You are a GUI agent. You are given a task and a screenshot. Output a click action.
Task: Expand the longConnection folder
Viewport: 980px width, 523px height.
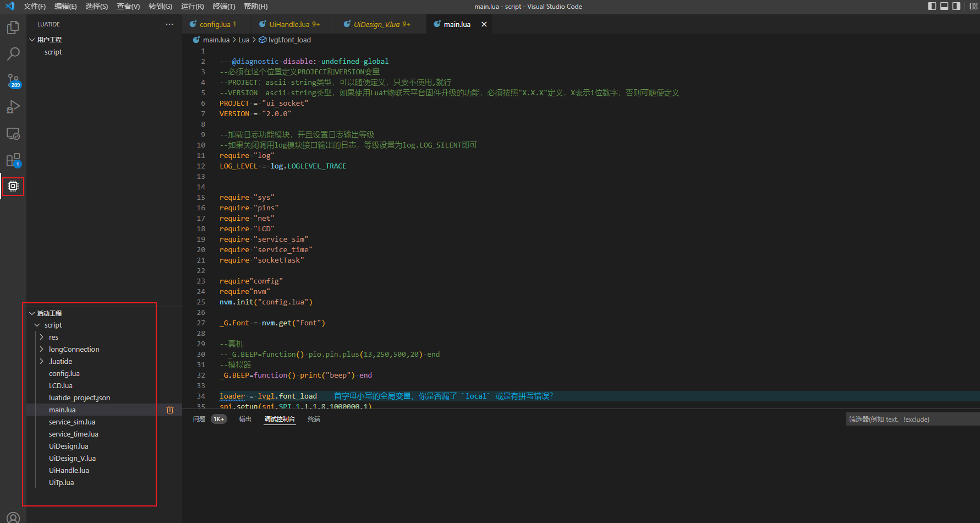click(x=41, y=349)
